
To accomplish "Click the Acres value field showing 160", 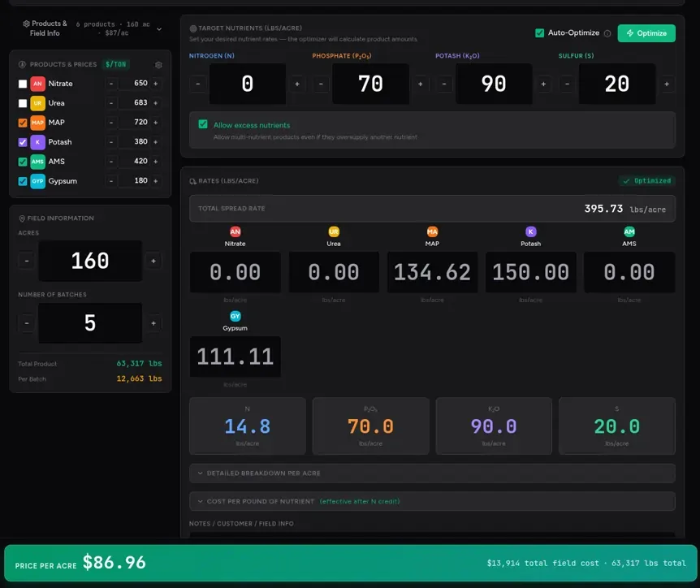I will pos(90,261).
